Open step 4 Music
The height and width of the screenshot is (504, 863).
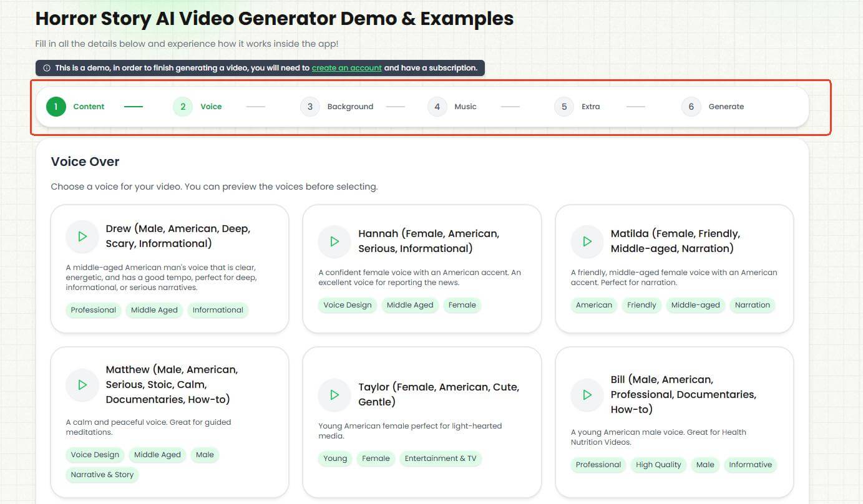tap(437, 107)
